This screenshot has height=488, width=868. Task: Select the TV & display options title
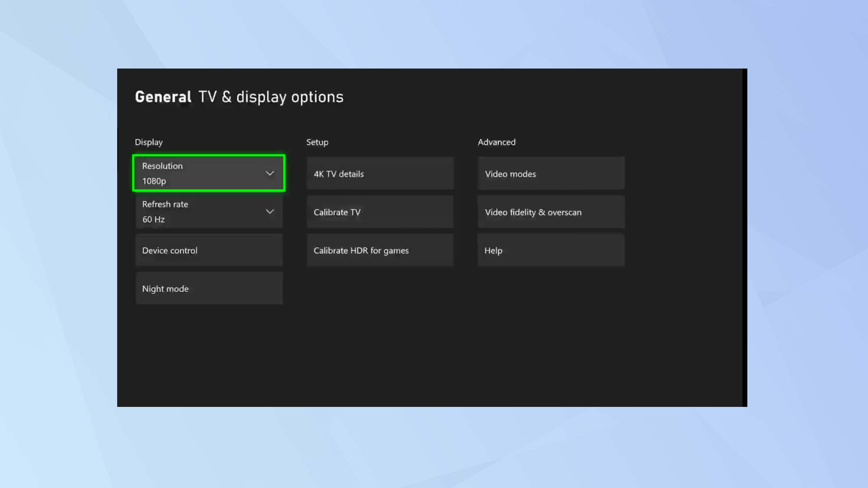270,96
